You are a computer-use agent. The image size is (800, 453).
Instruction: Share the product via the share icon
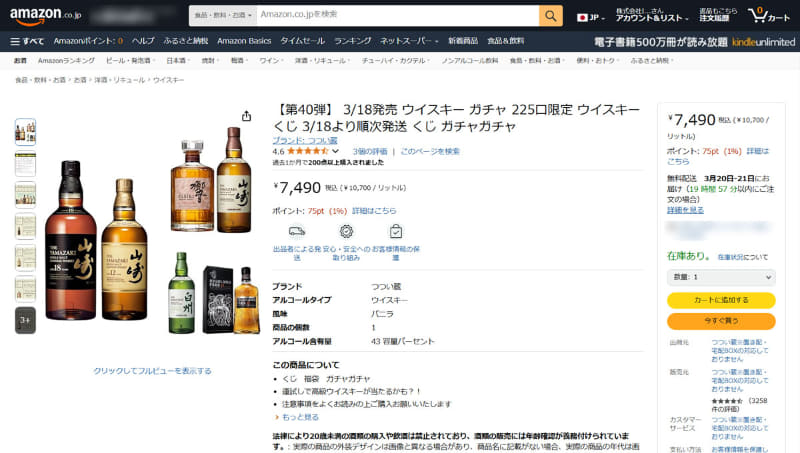[x=246, y=116]
